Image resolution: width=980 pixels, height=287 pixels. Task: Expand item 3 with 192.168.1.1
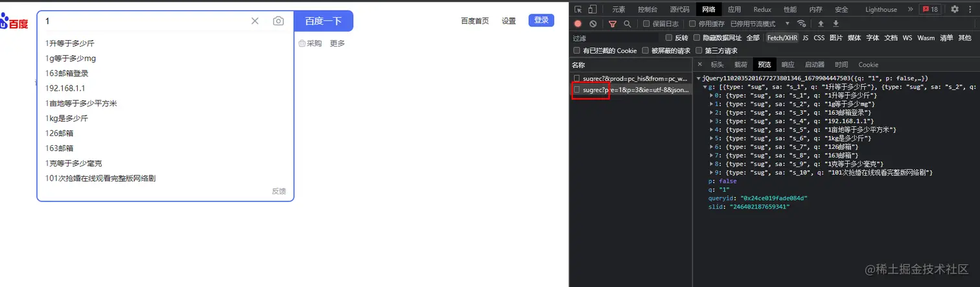click(712, 121)
